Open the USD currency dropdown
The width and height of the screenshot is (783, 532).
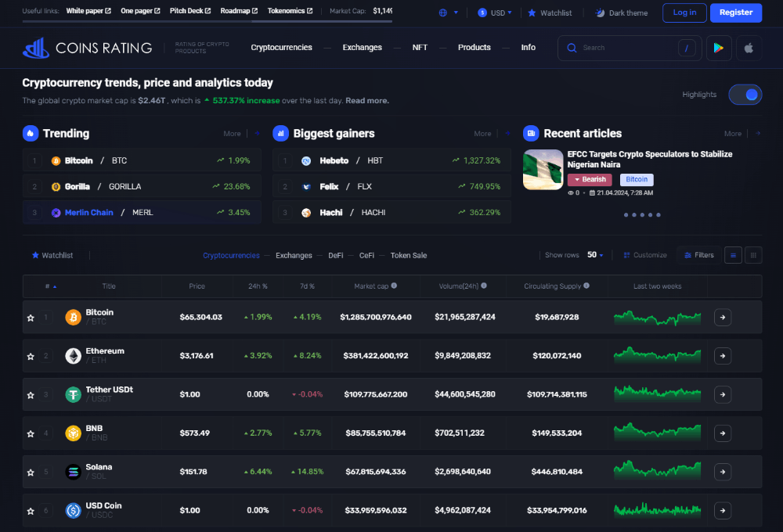click(x=495, y=13)
